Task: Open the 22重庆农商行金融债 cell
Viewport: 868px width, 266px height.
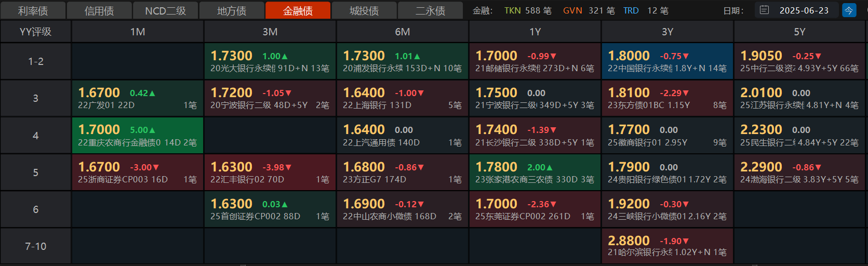Action: pyautogui.click(x=138, y=136)
